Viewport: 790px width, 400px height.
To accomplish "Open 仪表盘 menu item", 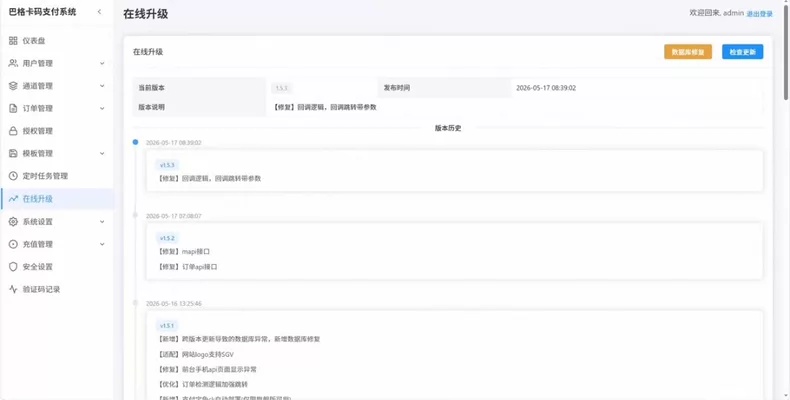I will [57, 41].
